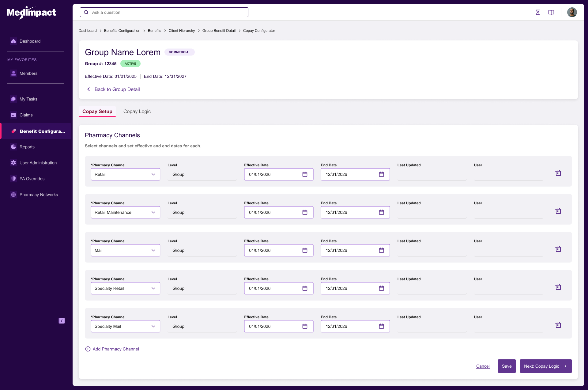Click the MedImpact logo
This screenshot has height=390, width=588.
coord(31,13)
